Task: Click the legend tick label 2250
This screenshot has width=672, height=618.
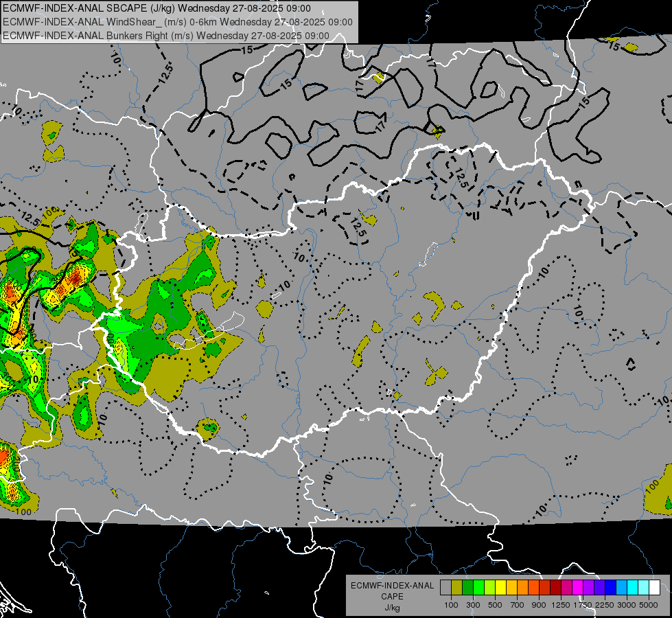Action: tap(605, 605)
